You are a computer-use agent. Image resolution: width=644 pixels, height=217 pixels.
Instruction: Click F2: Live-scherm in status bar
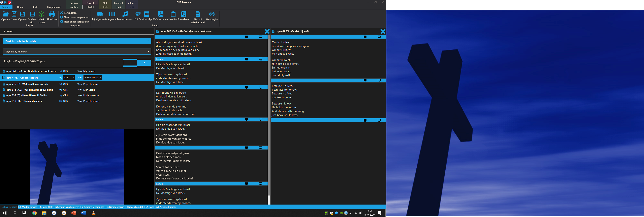(x=9, y=207)
